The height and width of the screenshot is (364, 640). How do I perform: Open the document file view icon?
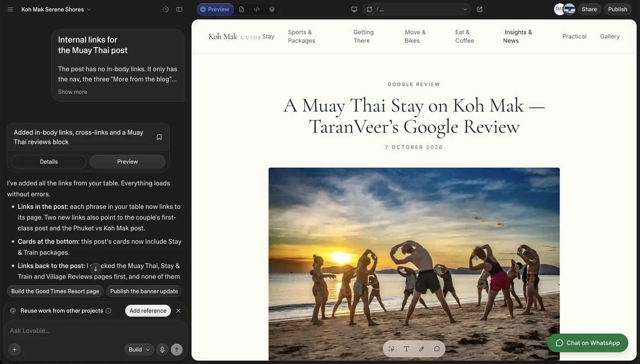coord(242,9)
